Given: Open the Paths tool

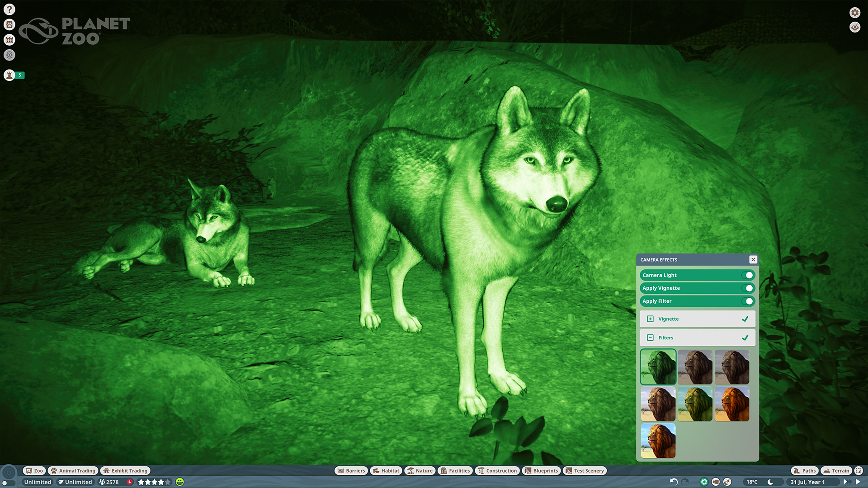Looking at the screenshot, I should pyautogui.click(x=805, y=471).
